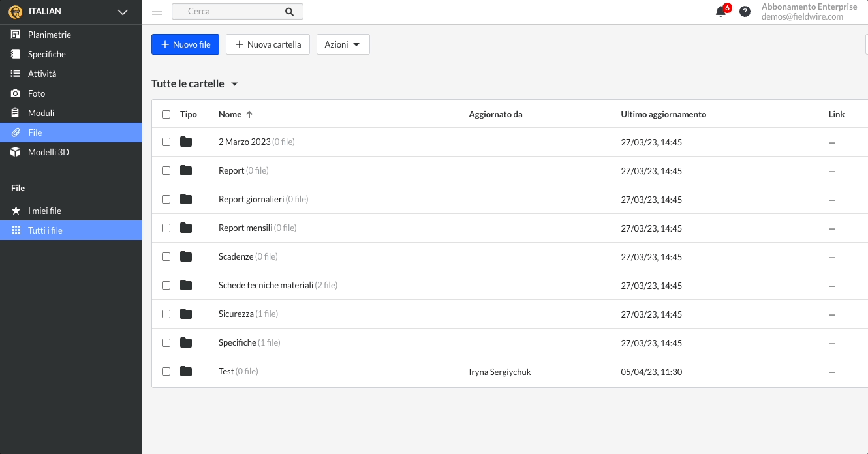868x454 pixels.
Task: Open the Attività section
Action: [43, 73]
